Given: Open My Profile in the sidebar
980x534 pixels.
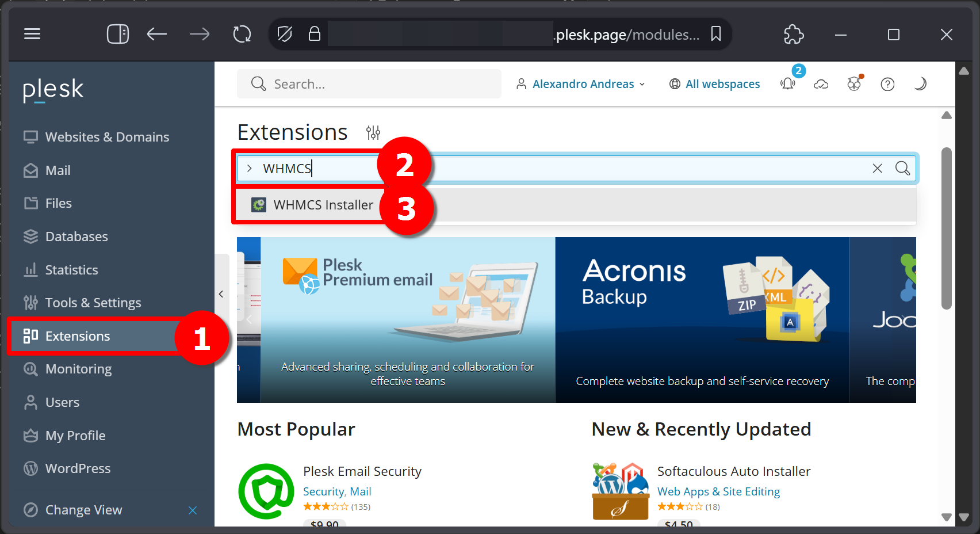Looking at the screenshot, I should pyautogui.click(x=75, y=436).
